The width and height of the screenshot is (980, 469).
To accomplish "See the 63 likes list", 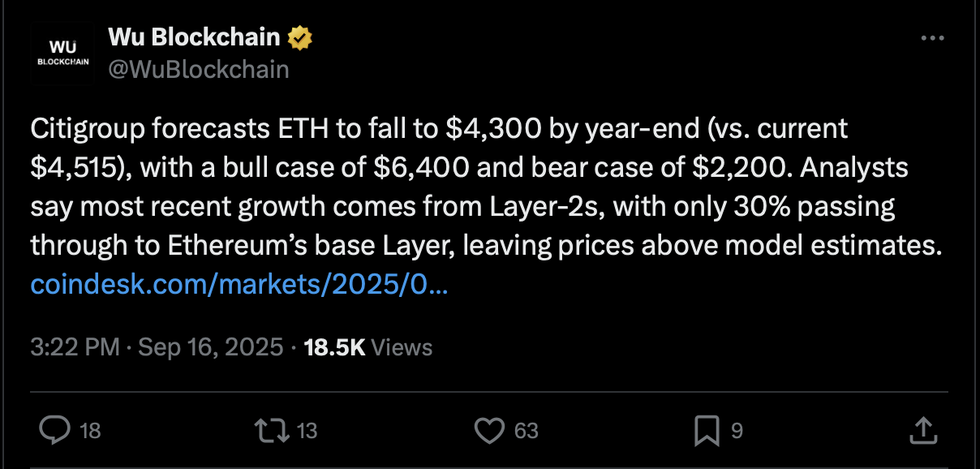I will pos(523,431).
